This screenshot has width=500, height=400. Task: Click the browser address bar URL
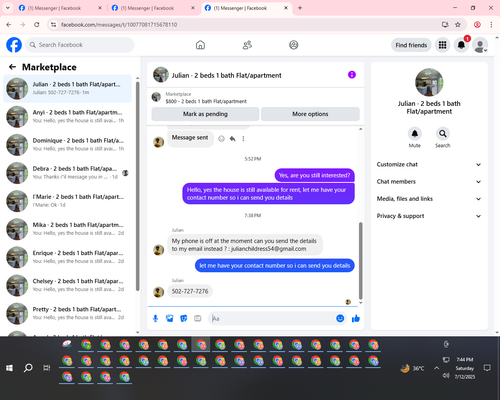(119, 25)
